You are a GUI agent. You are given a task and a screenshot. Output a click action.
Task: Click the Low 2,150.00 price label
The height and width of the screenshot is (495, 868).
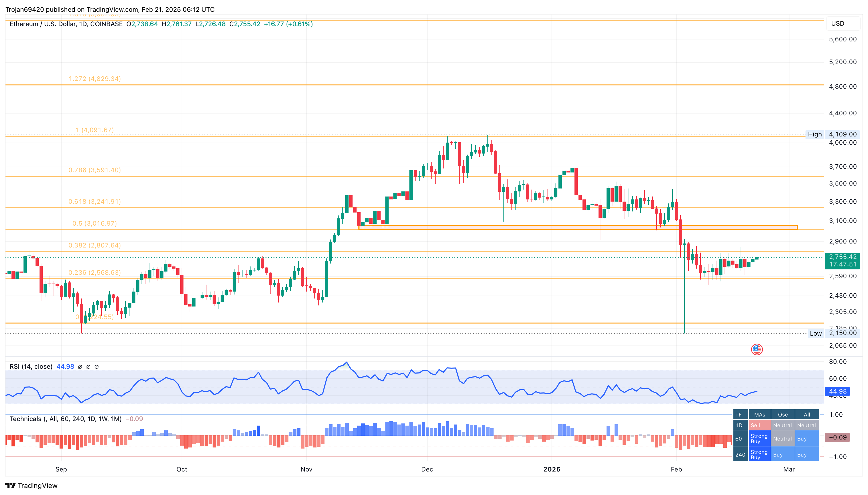tap(834, 333)
